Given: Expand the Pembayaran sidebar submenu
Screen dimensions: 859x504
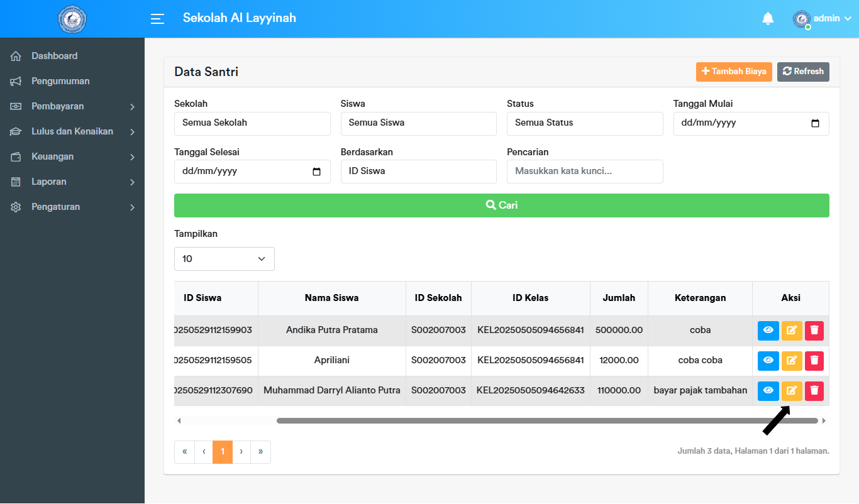Looking at the screenshot, I should click(x=72, y=106).
